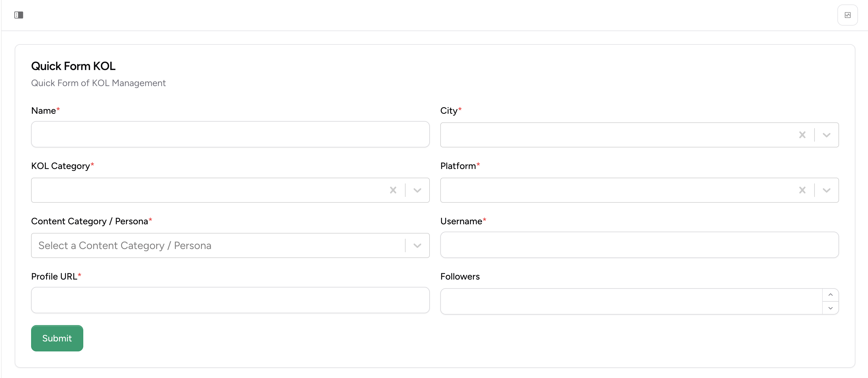Clear the KOL Category selection with X icon
The height and width of the screenshot is (378, 868).
coord(393,190)
